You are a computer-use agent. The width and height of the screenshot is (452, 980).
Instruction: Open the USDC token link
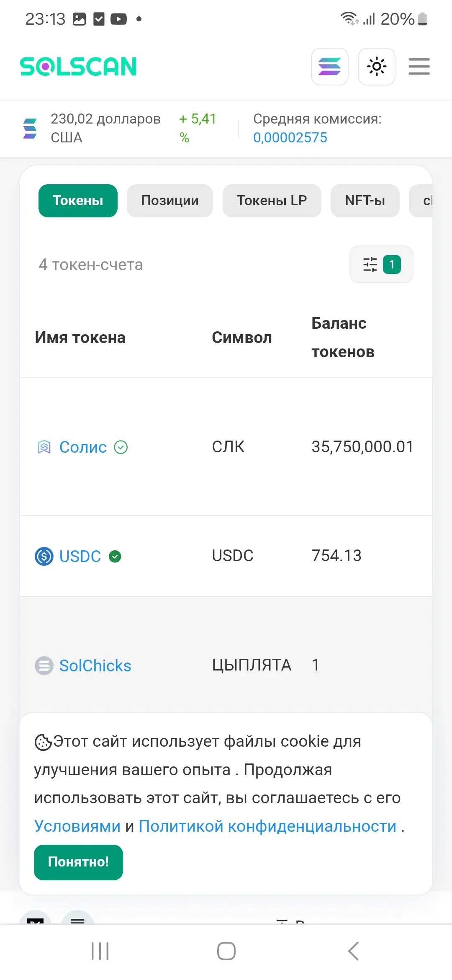[x=80, y=556]
